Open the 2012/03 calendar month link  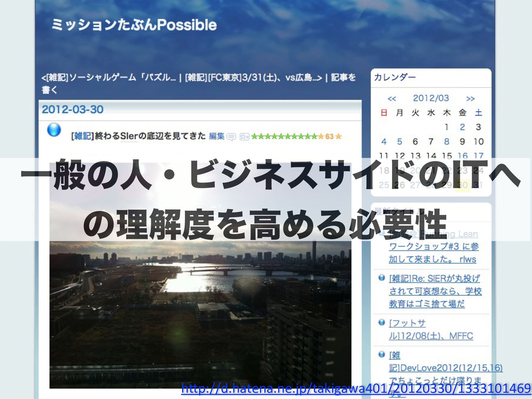(431, 98)
